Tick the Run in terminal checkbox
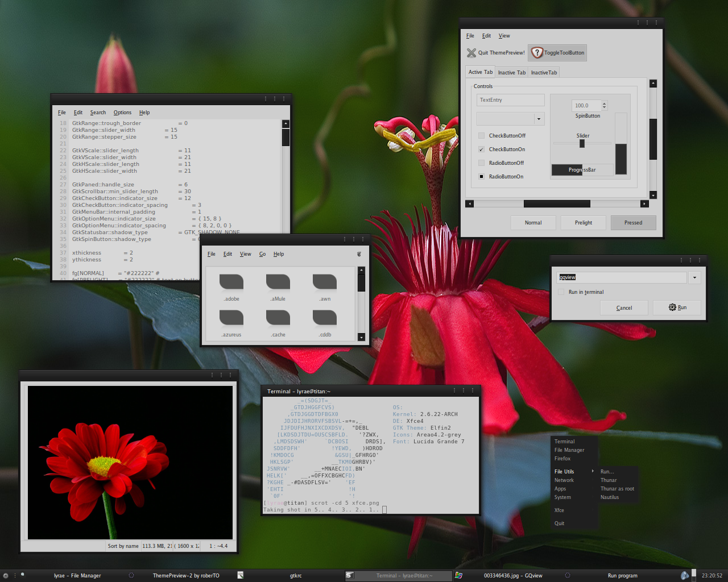Viewport: 728px width, 582px height. pyautogui.click(x=561, y=292)
